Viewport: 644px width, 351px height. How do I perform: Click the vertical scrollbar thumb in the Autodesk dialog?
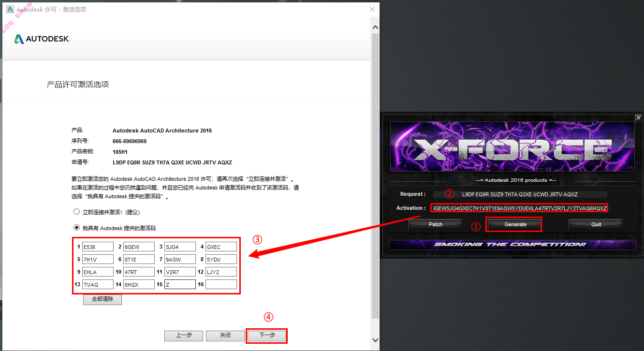(375, 176)
